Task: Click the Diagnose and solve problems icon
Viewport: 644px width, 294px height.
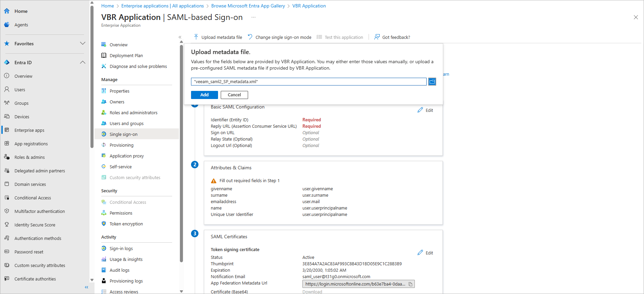Action: 104,66
